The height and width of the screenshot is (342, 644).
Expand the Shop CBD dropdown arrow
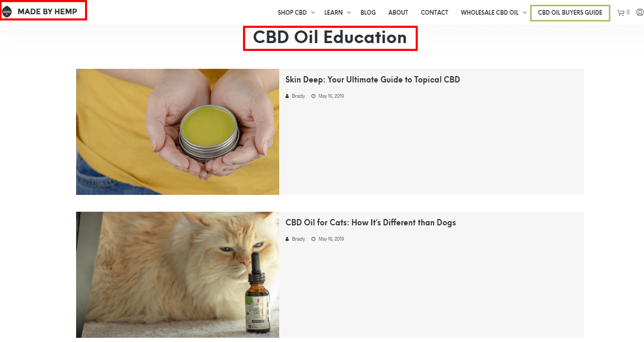coord(313,13)
